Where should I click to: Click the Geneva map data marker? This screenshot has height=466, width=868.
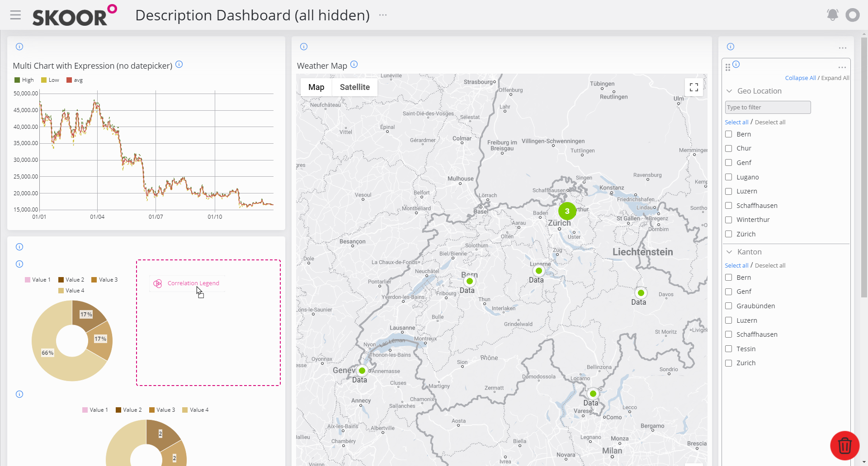point(362,371)
